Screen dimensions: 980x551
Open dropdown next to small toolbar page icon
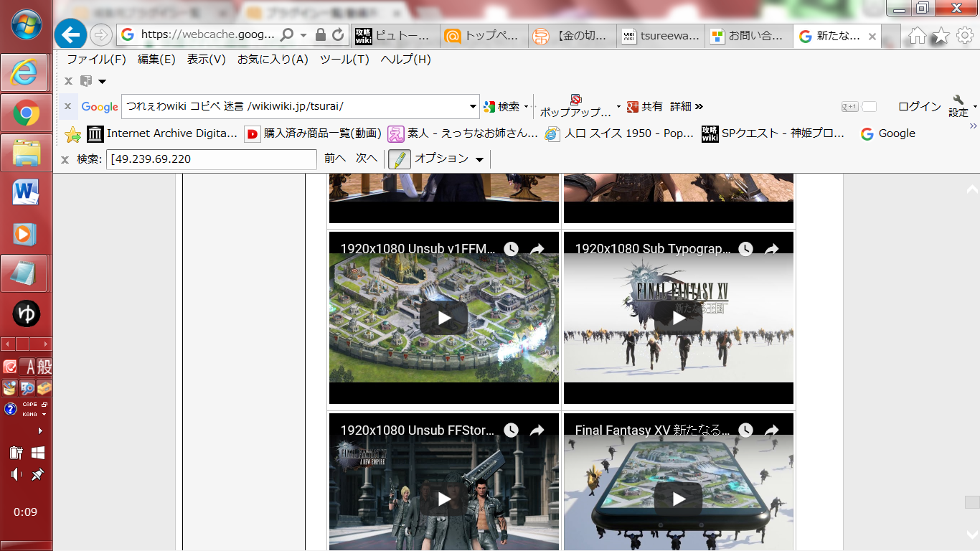coord(102,81)
